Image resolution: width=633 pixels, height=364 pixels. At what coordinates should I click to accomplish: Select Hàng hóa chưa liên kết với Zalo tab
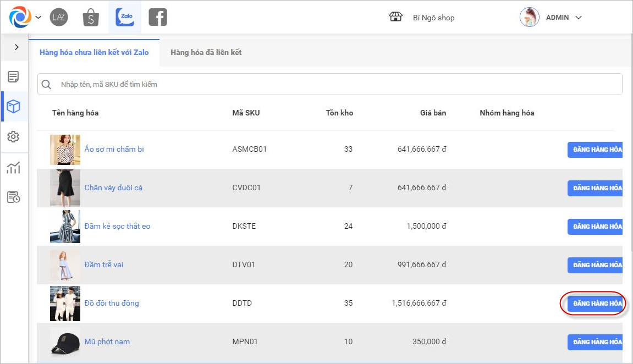click(x=94, y=53)
